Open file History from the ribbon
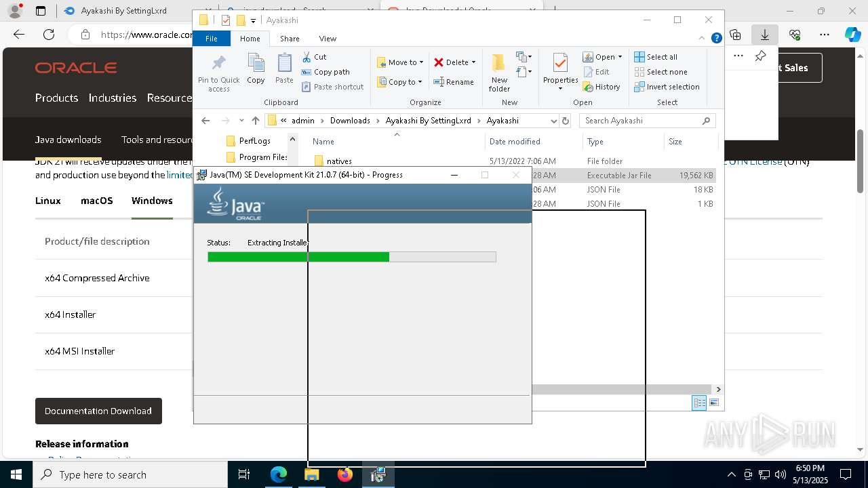The height and width of the screenshot is (488, 868). (x=601, y=87)
